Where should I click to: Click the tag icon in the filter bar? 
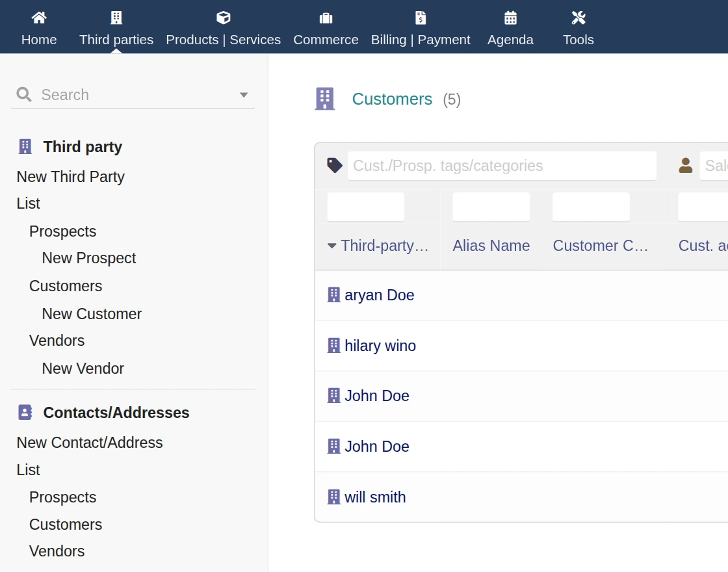click(335, 166)
